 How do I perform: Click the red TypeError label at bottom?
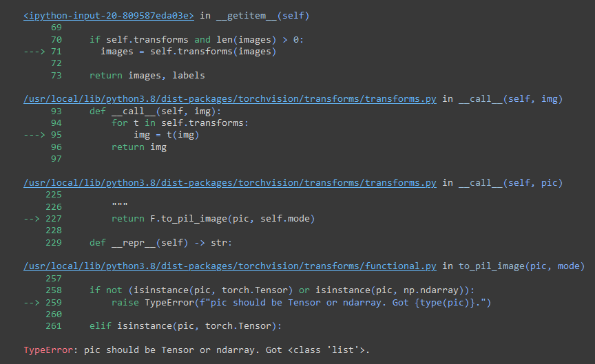(50, 350)
